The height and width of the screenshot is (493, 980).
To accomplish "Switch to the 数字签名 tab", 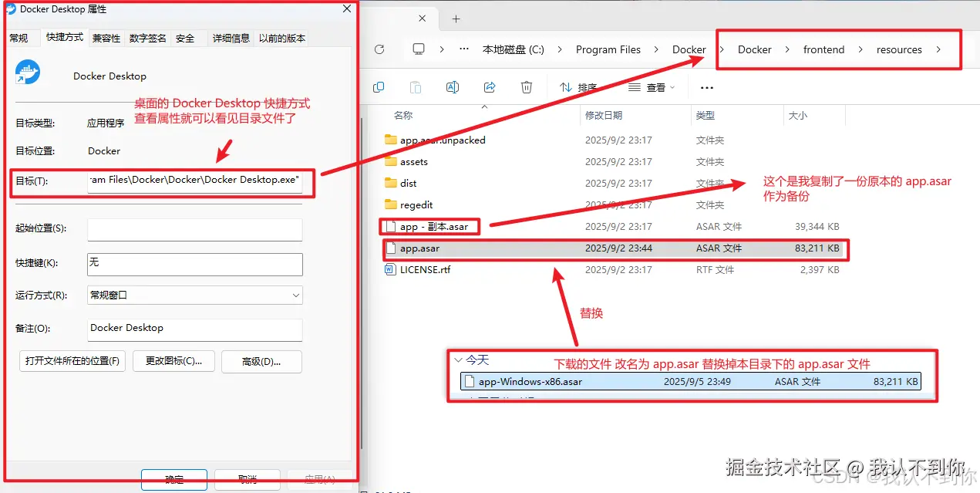I will 147,38.
